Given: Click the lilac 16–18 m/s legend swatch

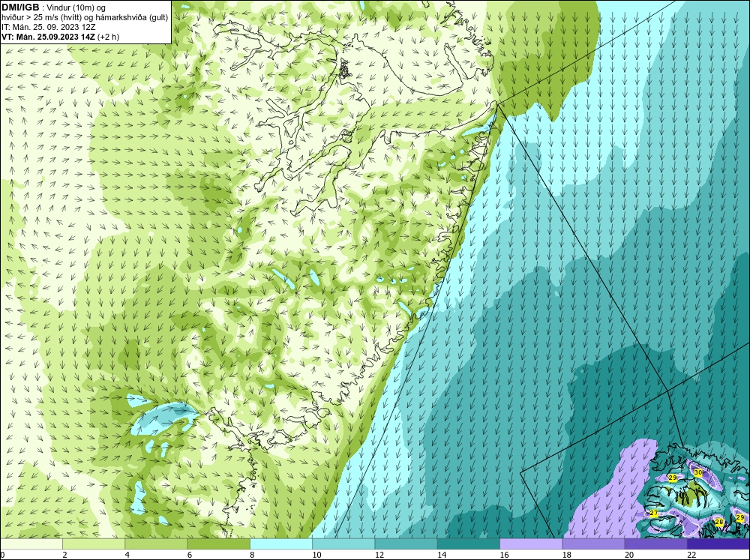Looking at the screenshot, I should point(531,544).
